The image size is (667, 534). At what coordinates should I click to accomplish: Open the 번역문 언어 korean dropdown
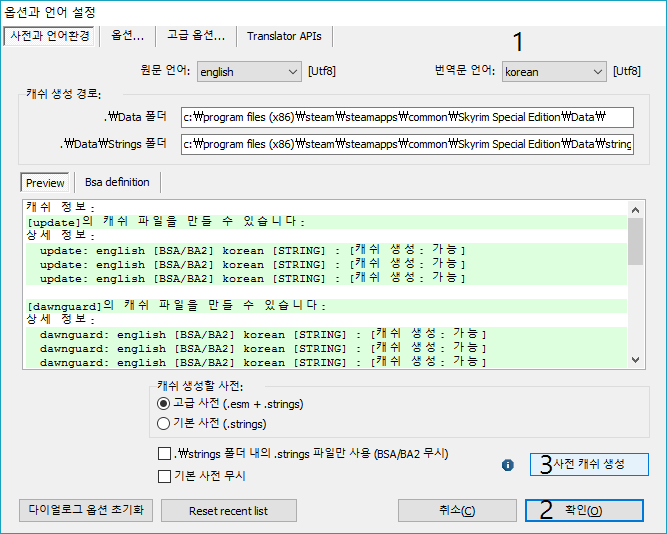coord(554,71)
